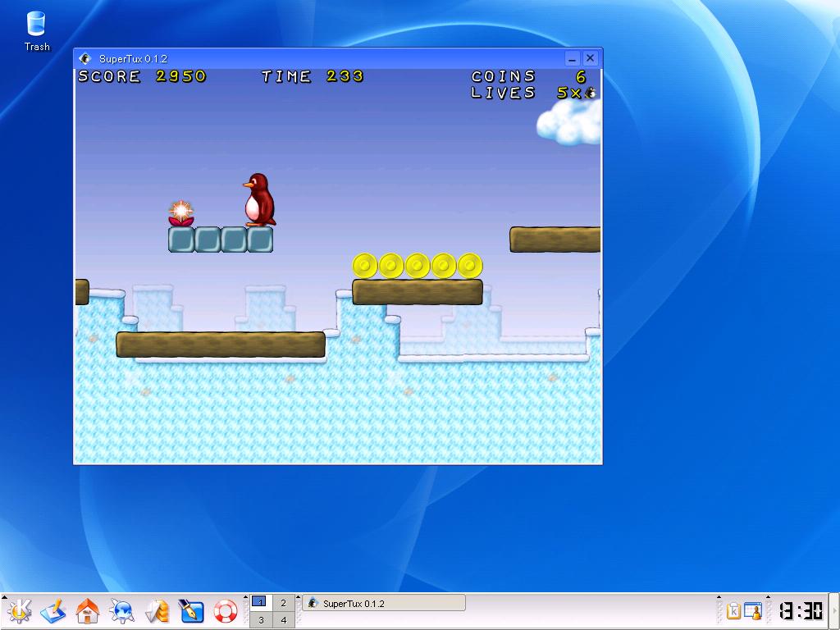The width and height of the screenshot is (840, 630).
Task: Click the long wooden platform at lower left
Action: (x=221, y=345)
